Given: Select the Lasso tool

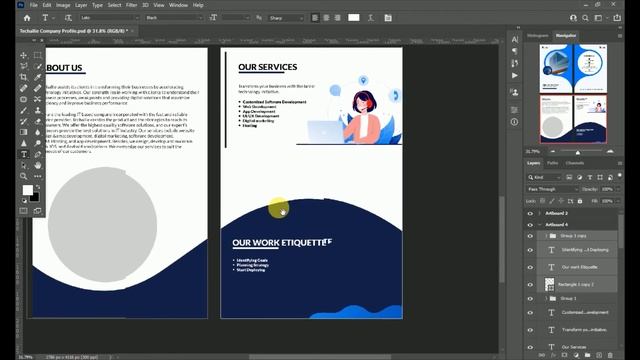Looking at the screenshot, I should [x=24, y=66].
